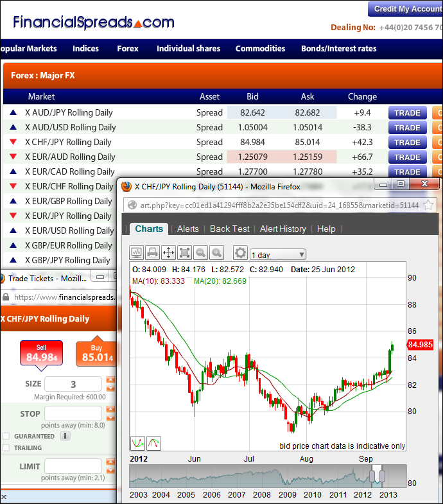This screenshot has width=443, height=504.
Task: Click the Market column header
Action: point(41,96)
